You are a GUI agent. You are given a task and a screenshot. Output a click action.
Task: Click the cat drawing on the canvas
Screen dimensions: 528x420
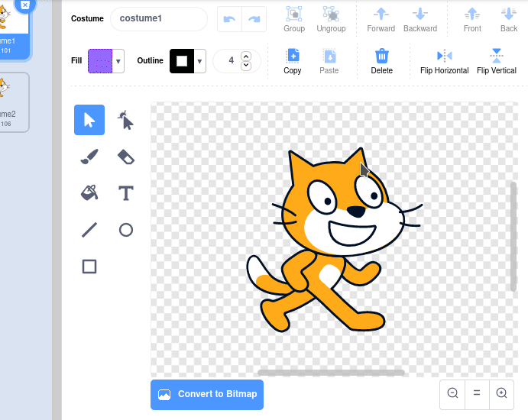(x=333, y=240)
